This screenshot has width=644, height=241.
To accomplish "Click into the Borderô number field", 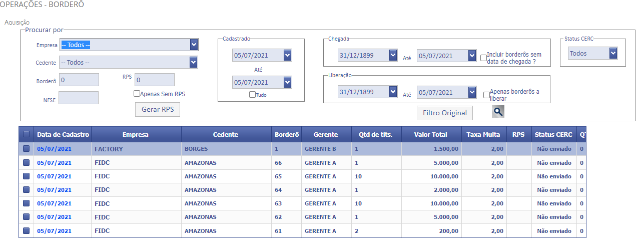I will point(79,80).
